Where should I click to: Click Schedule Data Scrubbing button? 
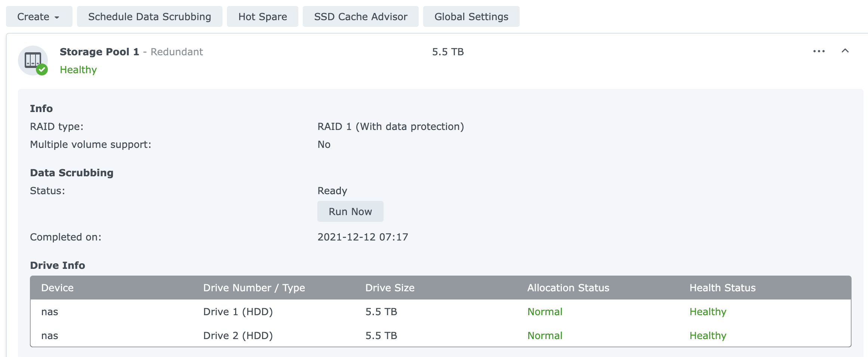click(x=150, y=17)
